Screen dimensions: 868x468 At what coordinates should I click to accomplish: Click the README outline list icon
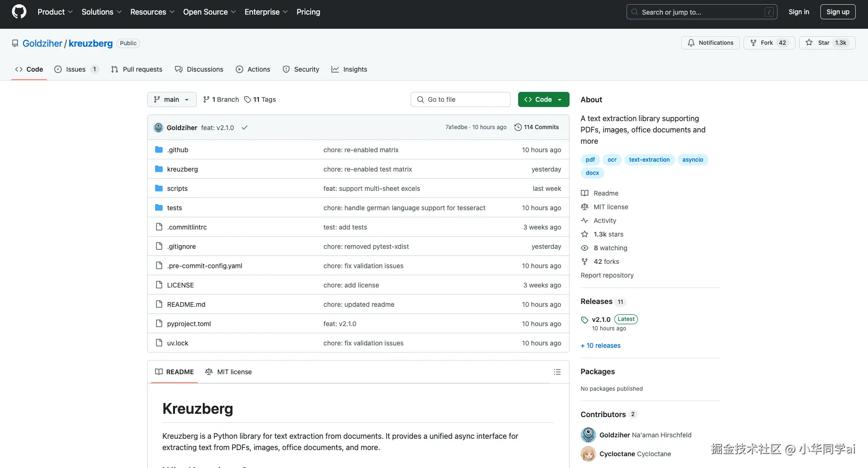557,372
